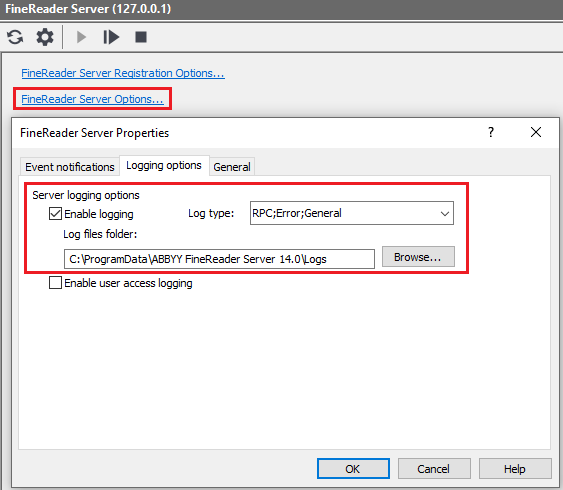Screen dimensions: 563x490
Task: Uncheck the Enable logging checkbox
Action: click(55, 214)
